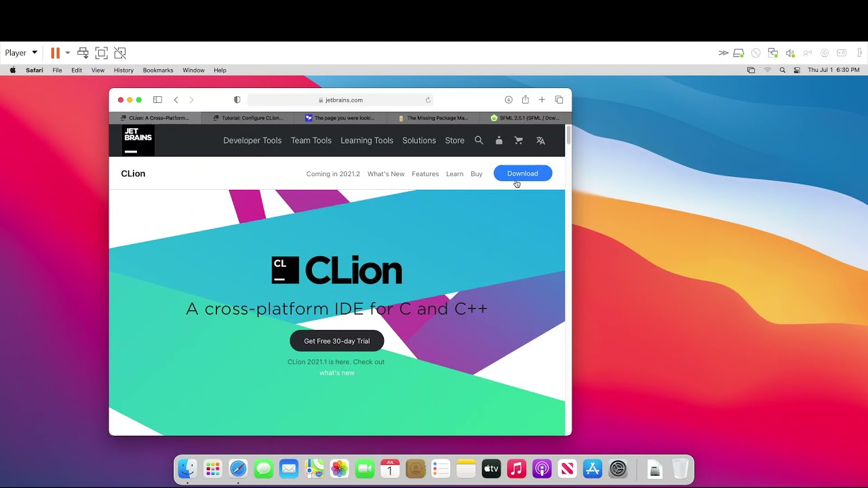Click the Safari share icon
The width and height of the screenshot is (868, 488).
point(526,100)
